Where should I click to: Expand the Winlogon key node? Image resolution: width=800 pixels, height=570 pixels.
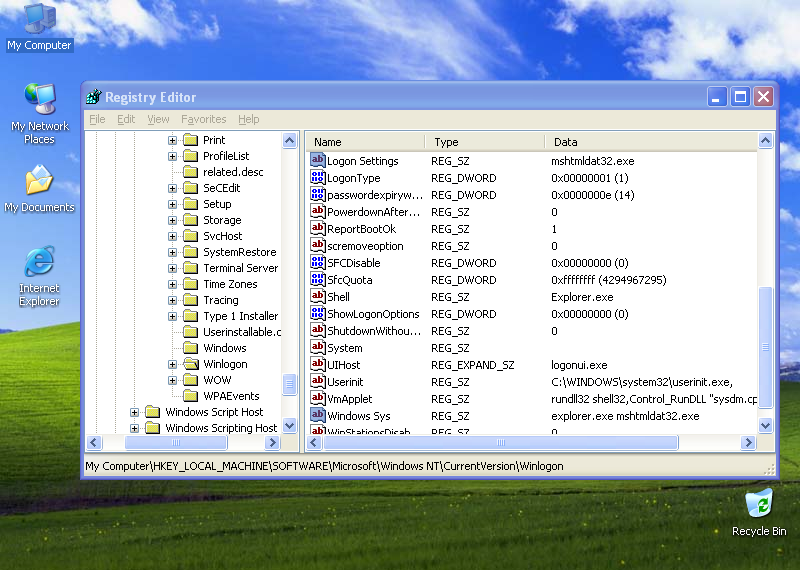tap(172, 364)
